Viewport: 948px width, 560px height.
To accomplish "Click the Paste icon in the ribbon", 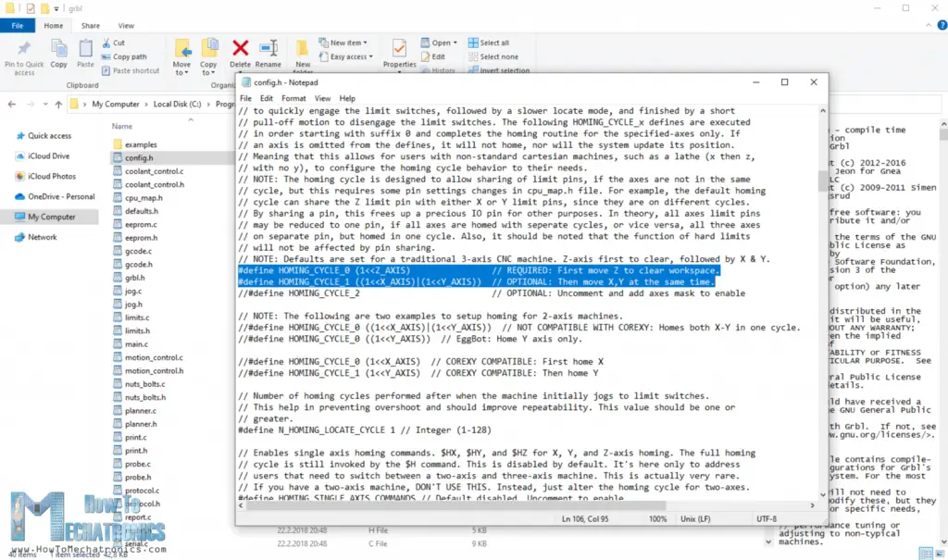I will click(85, 48).
